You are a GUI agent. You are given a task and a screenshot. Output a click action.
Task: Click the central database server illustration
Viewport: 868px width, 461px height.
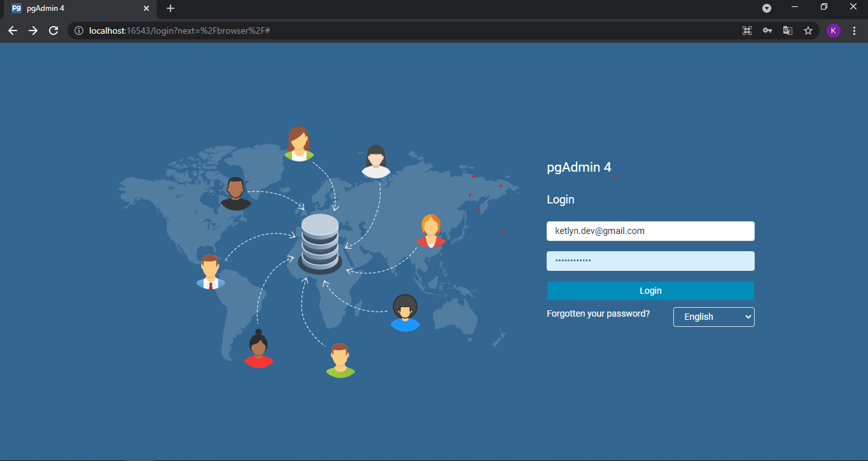[320, 244]
